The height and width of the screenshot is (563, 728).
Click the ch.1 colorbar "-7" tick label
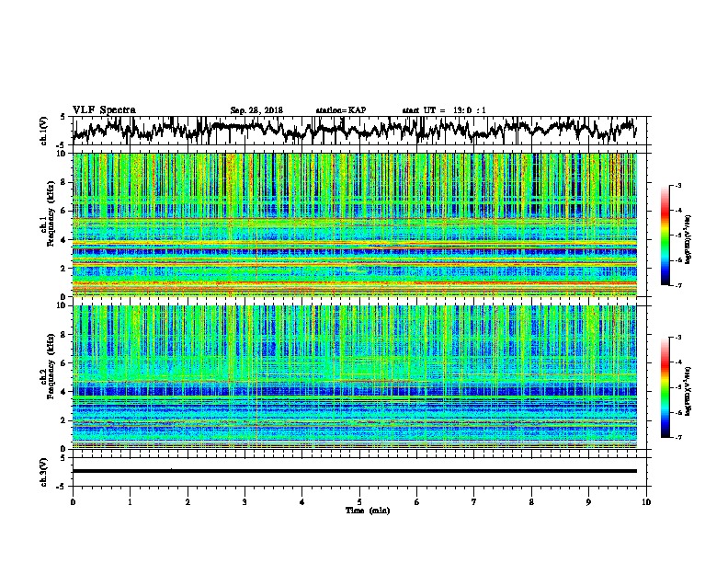click(x=678, y=285)
